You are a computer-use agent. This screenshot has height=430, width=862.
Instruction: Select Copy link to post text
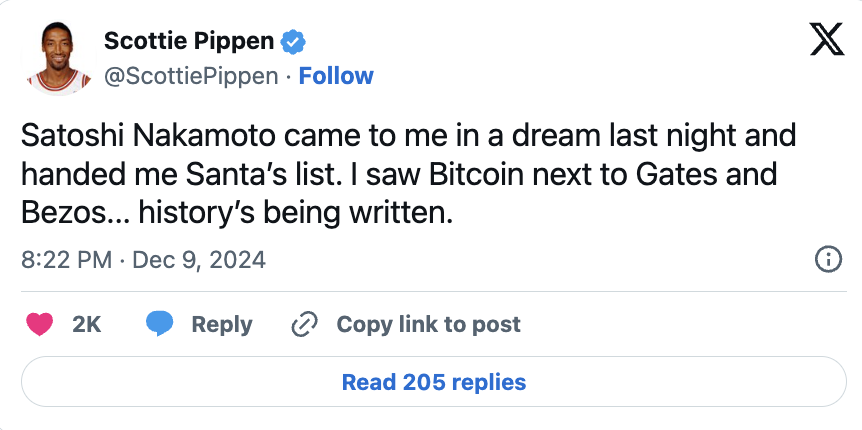[x=428, y=324]
